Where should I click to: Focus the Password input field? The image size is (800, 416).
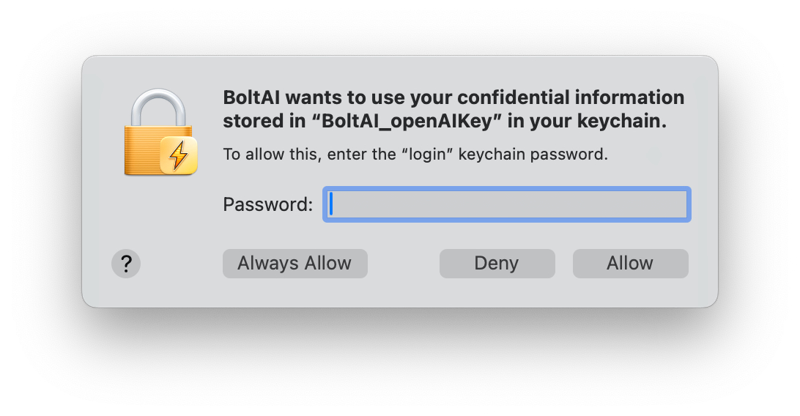[506, 205]
